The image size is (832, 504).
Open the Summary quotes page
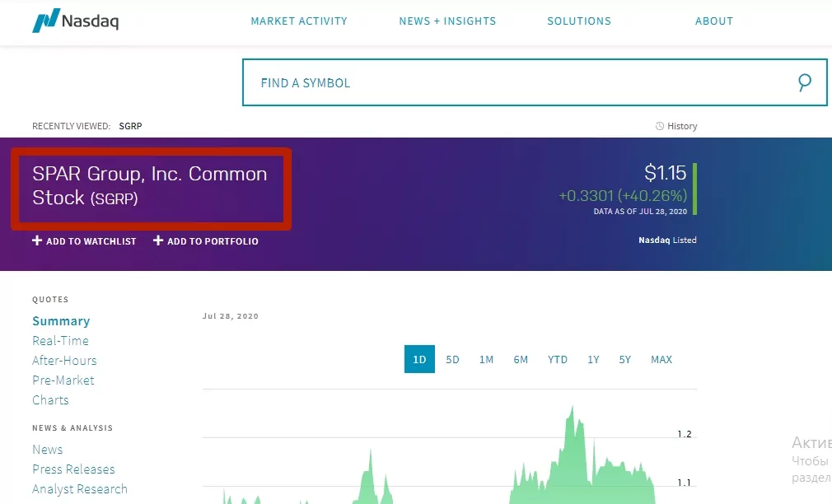(x=61, y=321)
